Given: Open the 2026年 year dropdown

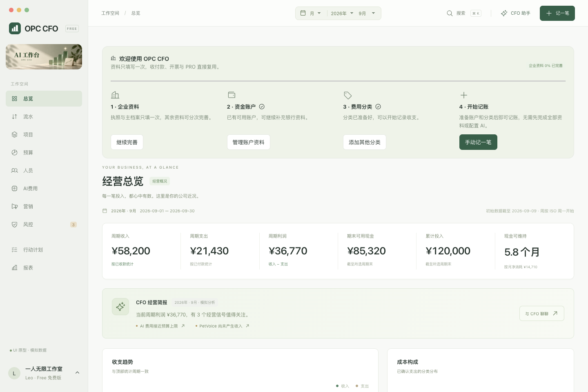Looking at the screenshot, I should [x=342, y=13].
